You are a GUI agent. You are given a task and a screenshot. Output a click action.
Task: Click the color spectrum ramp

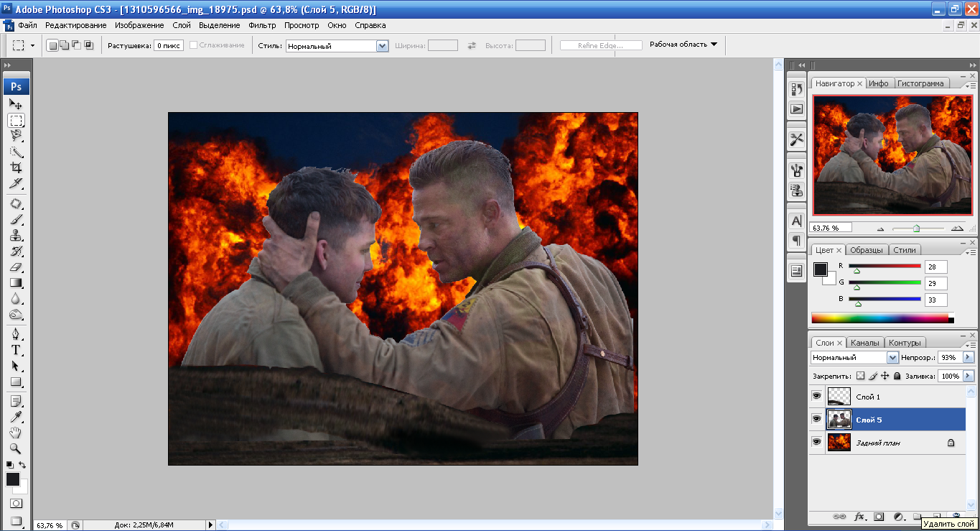(882, 318)
